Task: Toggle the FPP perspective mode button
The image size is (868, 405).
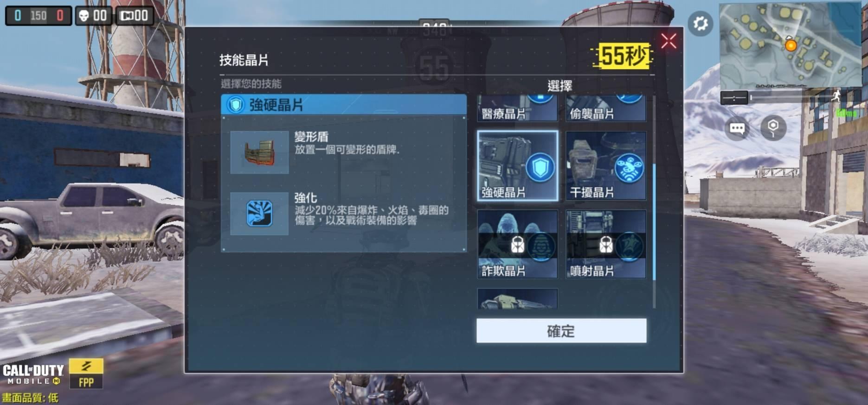Action: point(86,373)
